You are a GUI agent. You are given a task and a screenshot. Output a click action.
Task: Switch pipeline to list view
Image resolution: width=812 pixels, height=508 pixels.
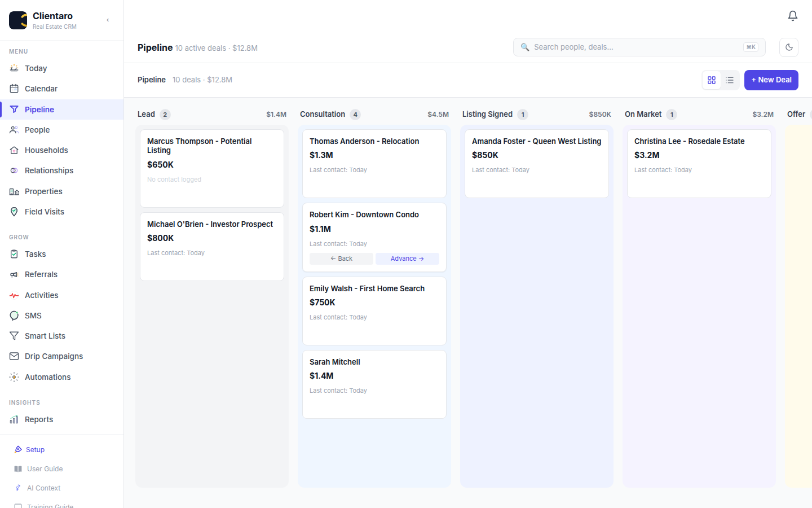(730, 80)
